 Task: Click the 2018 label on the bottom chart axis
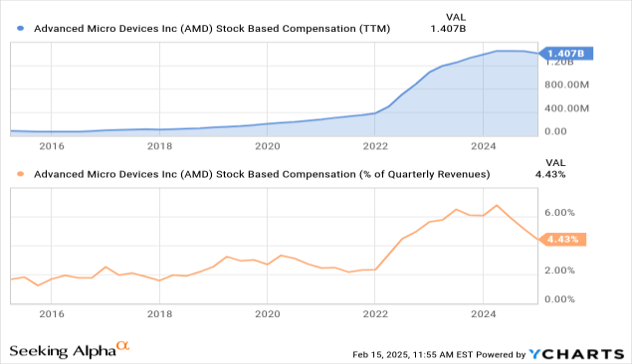159,313
